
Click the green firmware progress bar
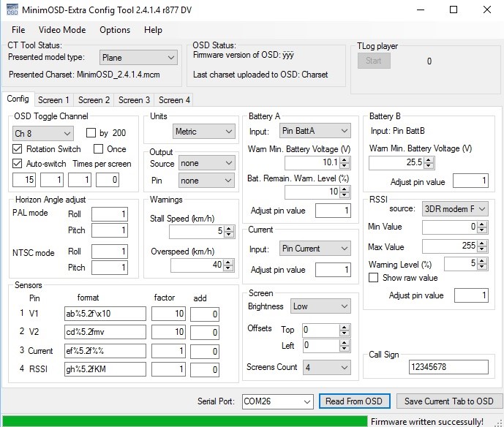(183, 421)
